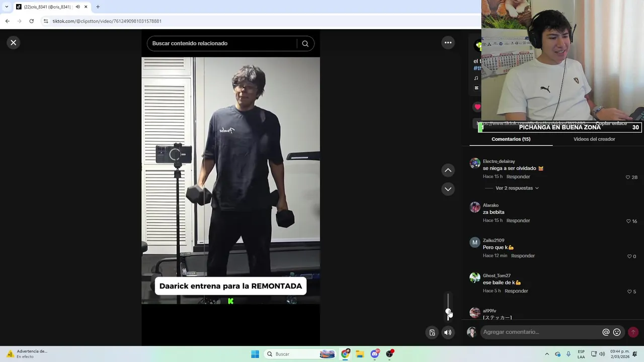This screenshot has width=644, height=362.
Task: Like Zaiko2109's comment heart
Action: [629, 256]
